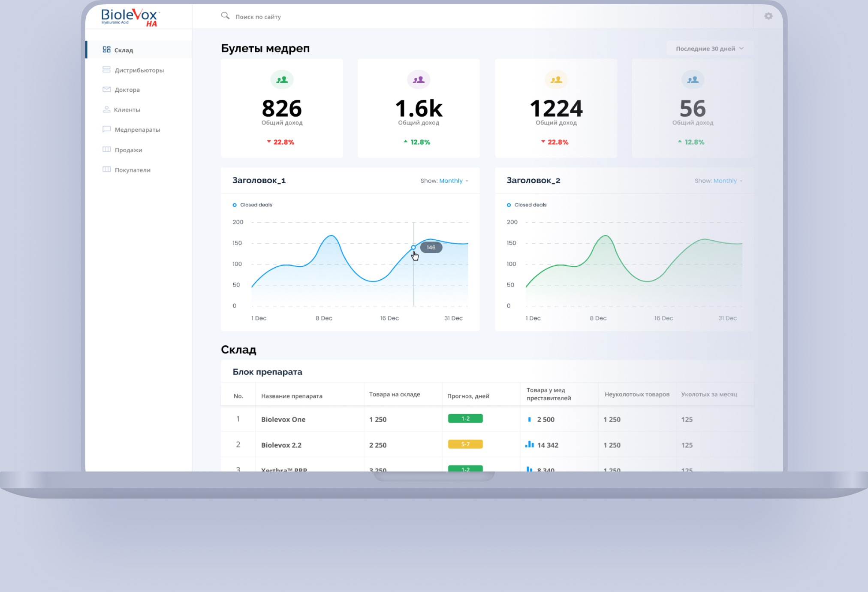This screenshot has width=868, height=592.
Task: Open the Склад menu item
Action: (x=139, y=50)
